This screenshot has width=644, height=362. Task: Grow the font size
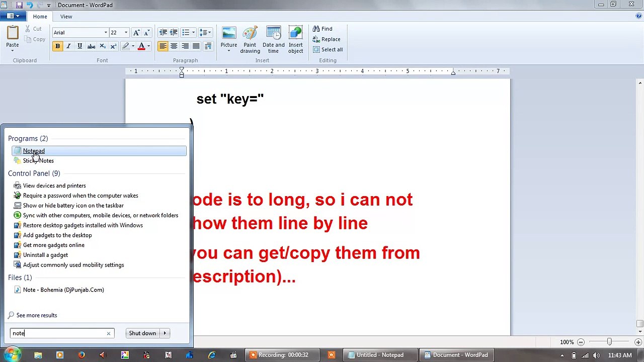tap(136, 33)
